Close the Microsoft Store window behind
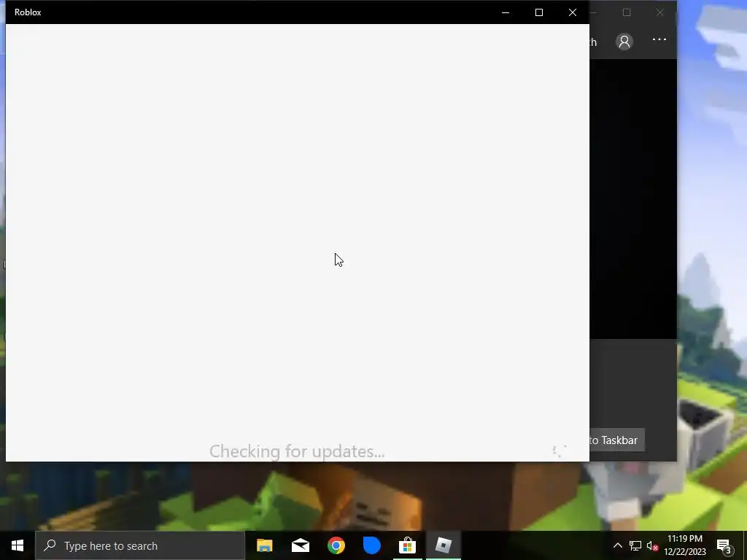747x560 pixels. click(659, 12)
